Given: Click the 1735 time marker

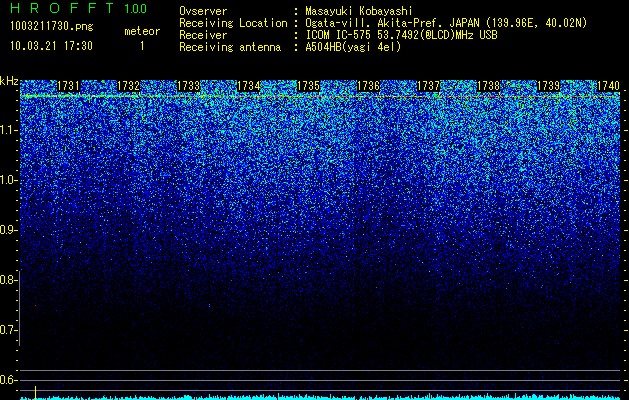Looking at the screenshot, I should 308,86.
